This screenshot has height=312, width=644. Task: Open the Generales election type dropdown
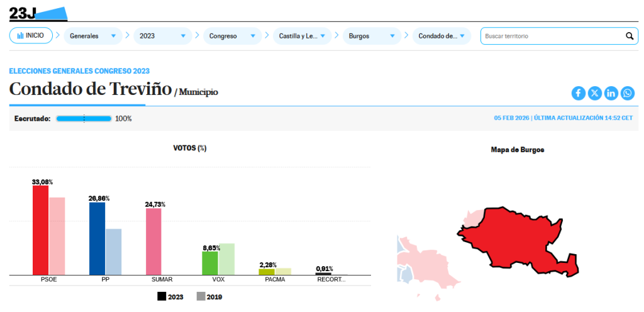pos(93,36)
